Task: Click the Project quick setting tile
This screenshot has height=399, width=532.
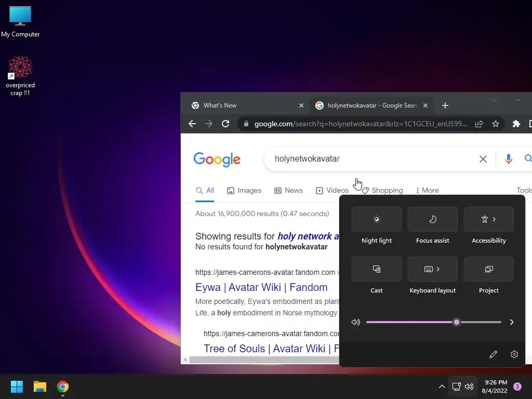Action: [488, 269]
